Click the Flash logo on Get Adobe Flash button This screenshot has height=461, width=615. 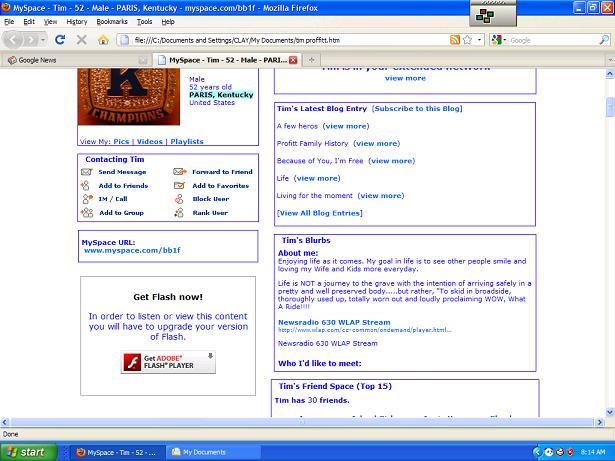point(132,362)
